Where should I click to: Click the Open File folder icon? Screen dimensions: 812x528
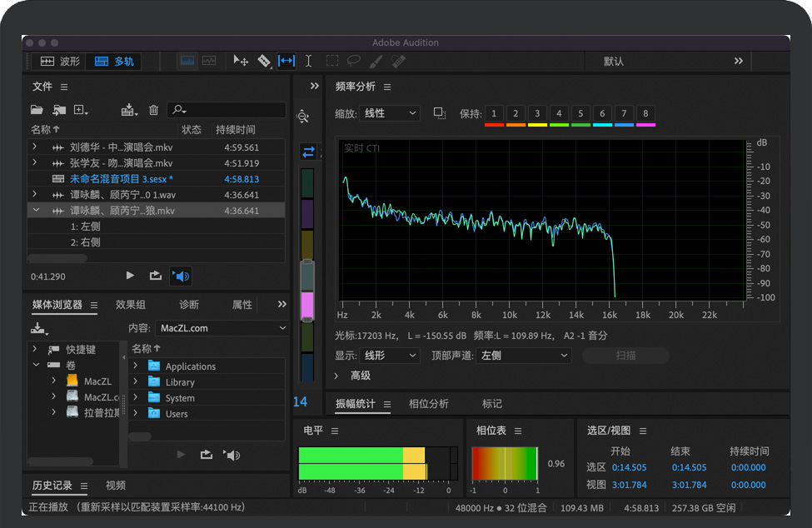(x=37, y=110)
